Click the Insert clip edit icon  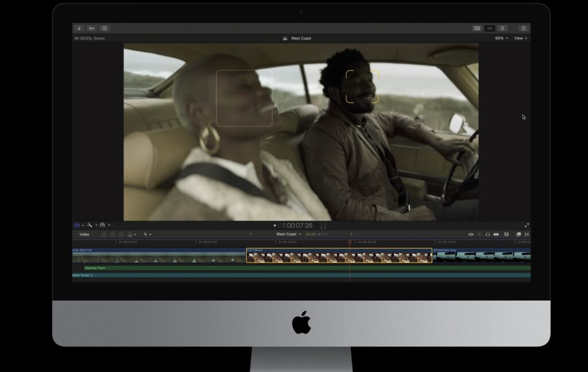(x=113, y=234)
